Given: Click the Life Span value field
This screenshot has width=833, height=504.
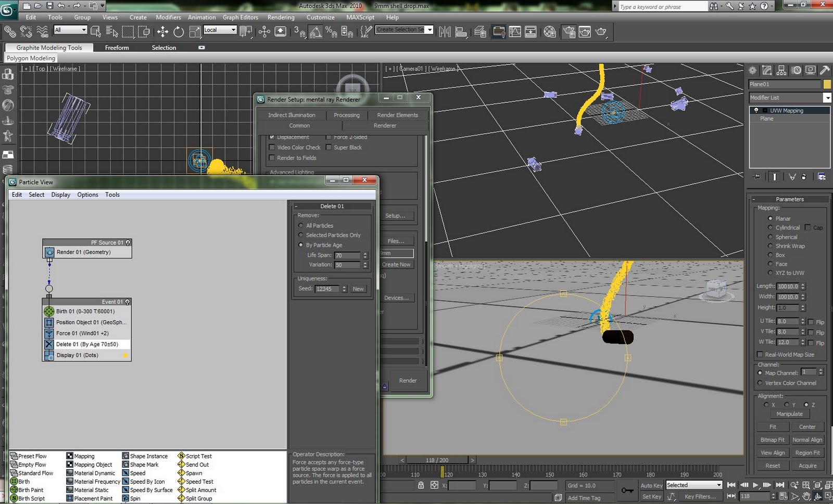Looking at the screenshot, I should click(347, 255).
